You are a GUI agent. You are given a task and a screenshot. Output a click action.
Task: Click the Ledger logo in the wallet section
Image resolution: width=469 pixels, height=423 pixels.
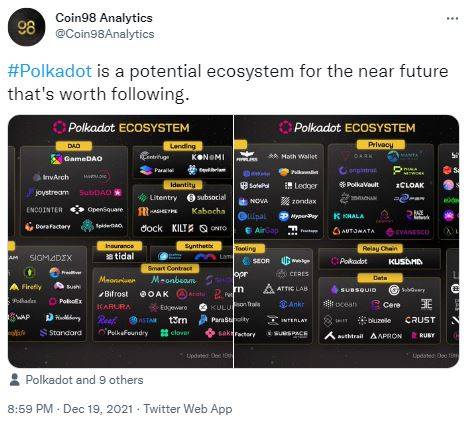click(301, 186)
